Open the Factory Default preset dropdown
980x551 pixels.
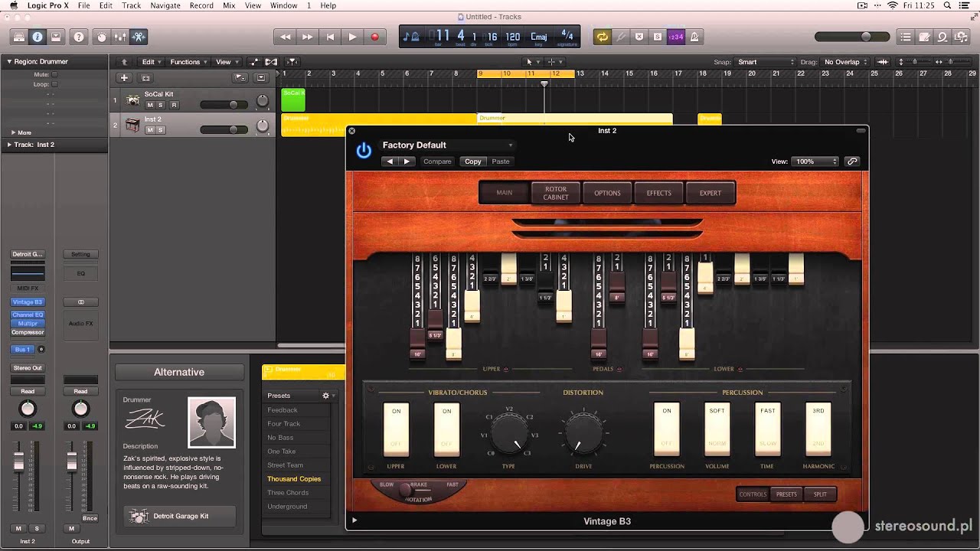tap(447, 145)
